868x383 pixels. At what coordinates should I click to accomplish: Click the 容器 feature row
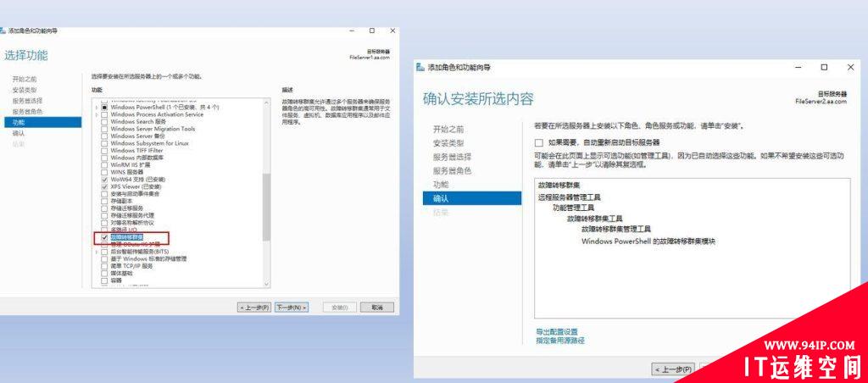coord(116,280)
